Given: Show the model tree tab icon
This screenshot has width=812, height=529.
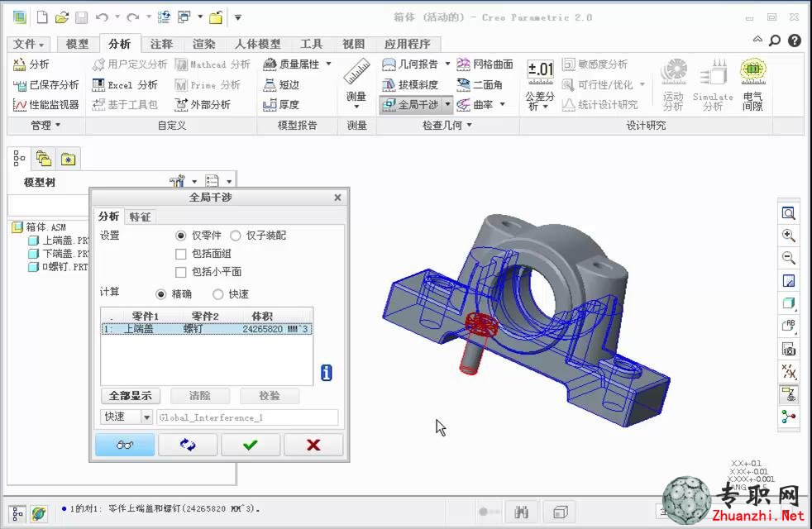Looking at the screenshot, I should 19,159.
